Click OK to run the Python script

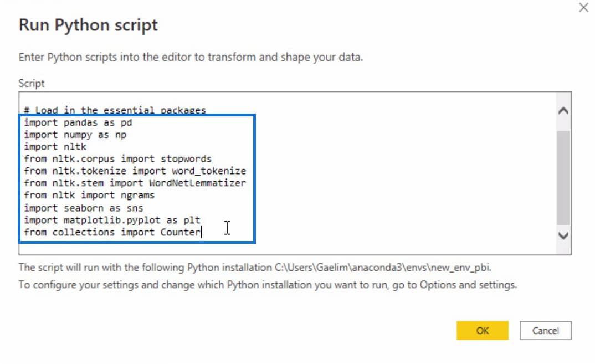pos(483,330)
